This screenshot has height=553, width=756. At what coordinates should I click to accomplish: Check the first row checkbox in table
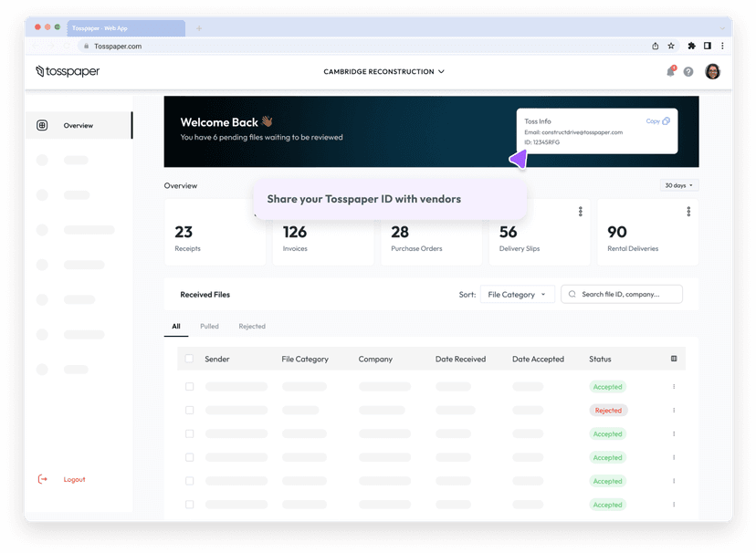pos(190,387)
